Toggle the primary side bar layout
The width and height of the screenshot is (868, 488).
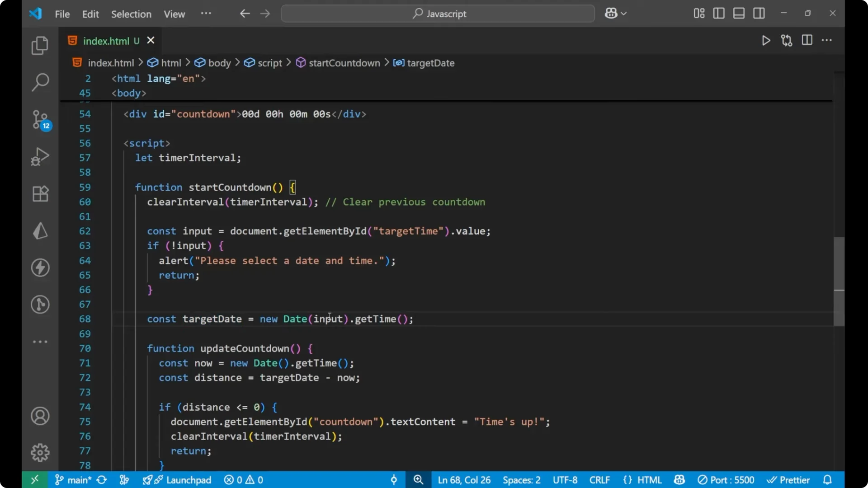pyautogui.click(x=719, y=13)
